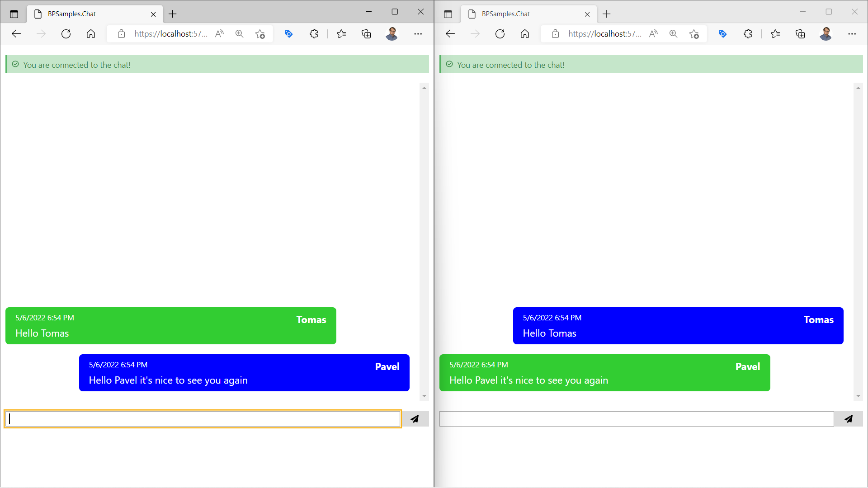The image size is (868, 488).
Task: Go back in the right browser
Action: coord(450,34)
